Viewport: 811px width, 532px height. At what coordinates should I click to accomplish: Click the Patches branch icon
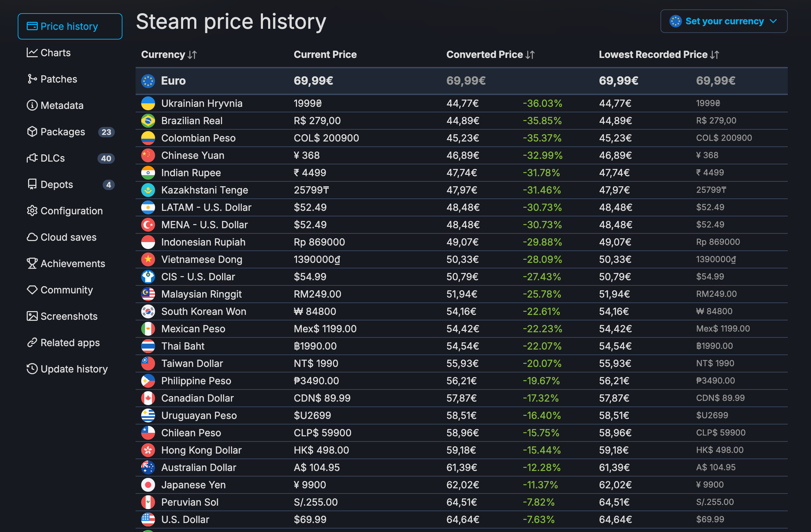(32, 79)
